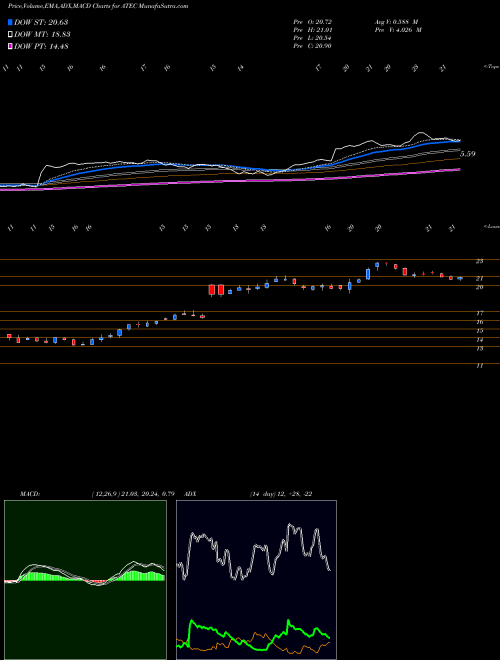
Task: Select the 'DOW ST: 20.63' legend label
Action: (41, 22)
